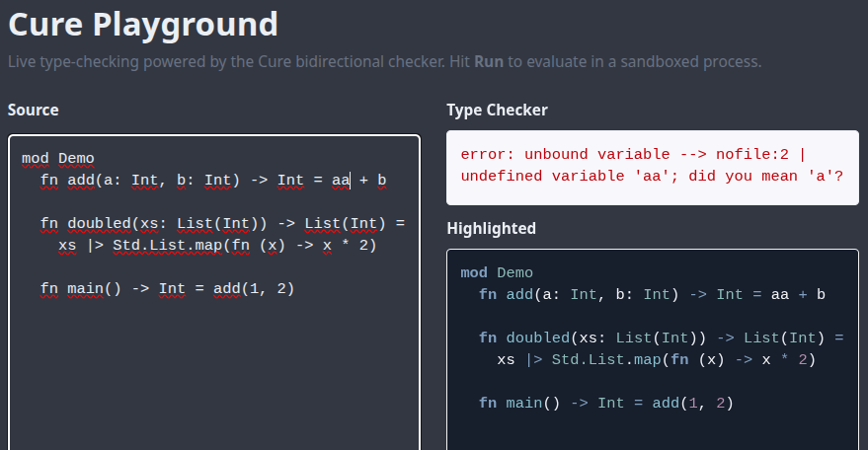The image size is (868, 450).
Task: Place cursor on 'mod Demo' source line
Action: point(57,158)
